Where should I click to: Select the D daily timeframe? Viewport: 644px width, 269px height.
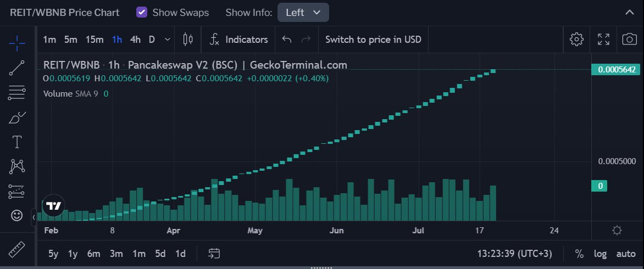[x=152, y=40]
